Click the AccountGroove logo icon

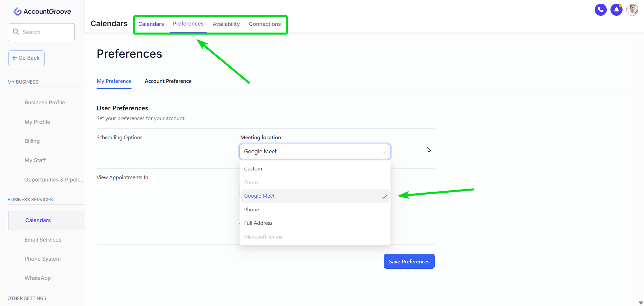tap(17, 12)
